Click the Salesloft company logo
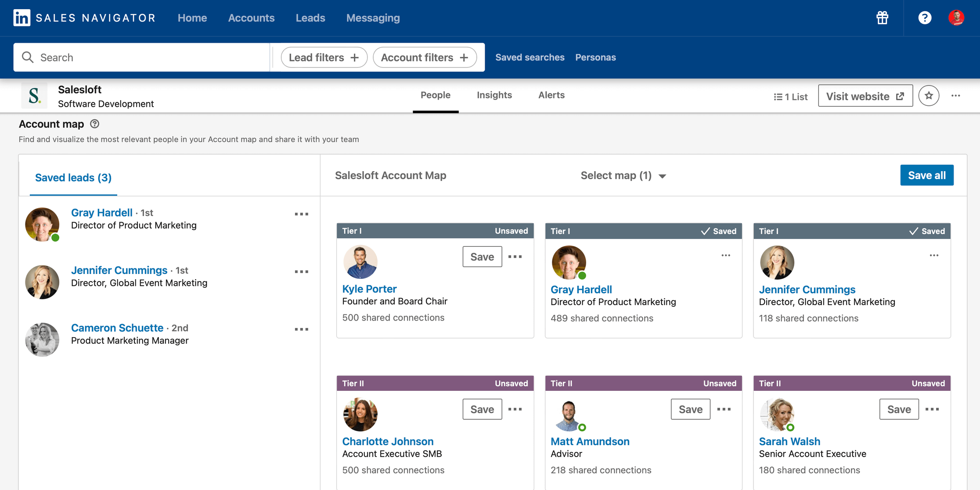The height and width of the screenshot is (490, 980). pos(34,95)
